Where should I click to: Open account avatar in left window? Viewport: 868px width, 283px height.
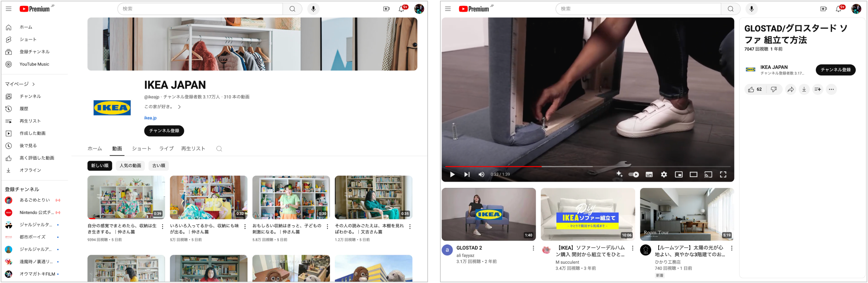(419, 9)
